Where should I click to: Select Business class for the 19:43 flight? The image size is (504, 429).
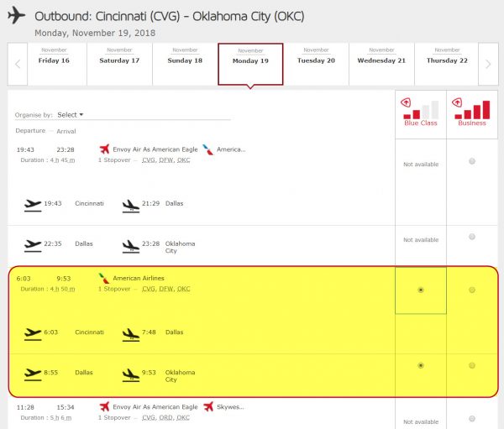472,161
